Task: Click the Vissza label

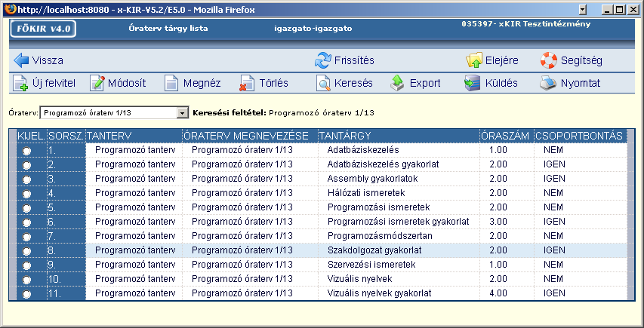Action: pyautogui.click(x=48, y=60)
